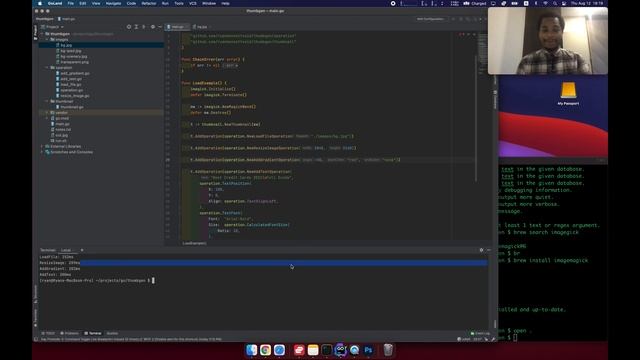Image resolution: width=640 pixels, height=360 pixels.
Task: Open notes.txt file
Action: point(61,129)
